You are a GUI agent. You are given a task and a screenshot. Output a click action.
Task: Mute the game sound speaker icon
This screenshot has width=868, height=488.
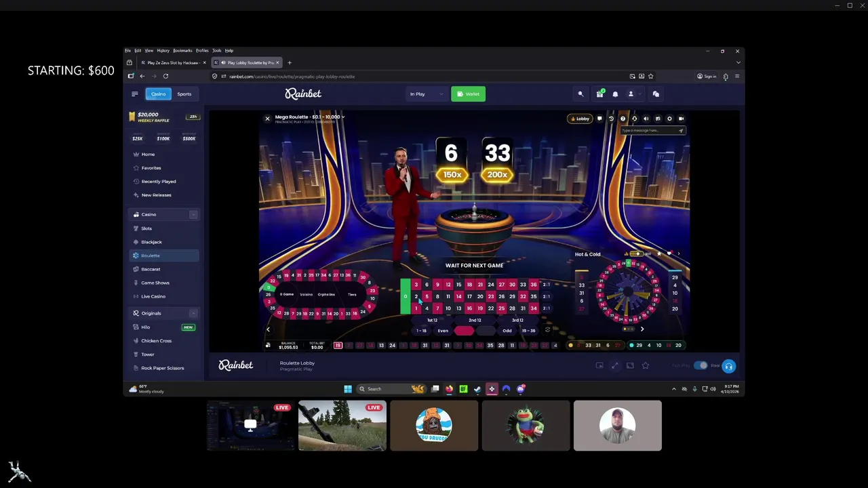point(646,119)
